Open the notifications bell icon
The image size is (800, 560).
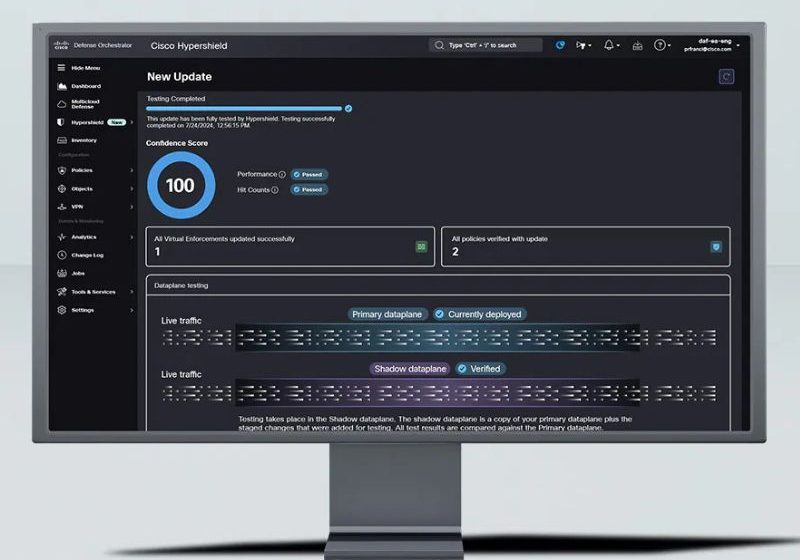point(609,45)
